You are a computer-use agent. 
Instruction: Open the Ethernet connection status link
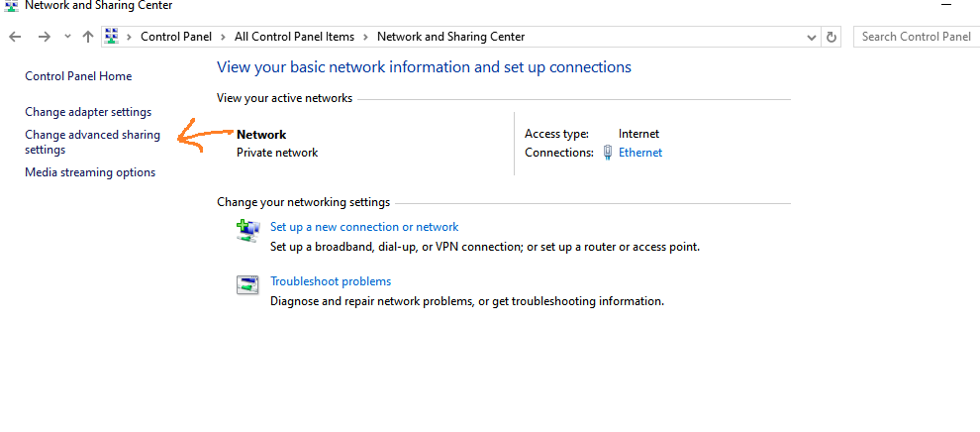[x=640, y=153]
